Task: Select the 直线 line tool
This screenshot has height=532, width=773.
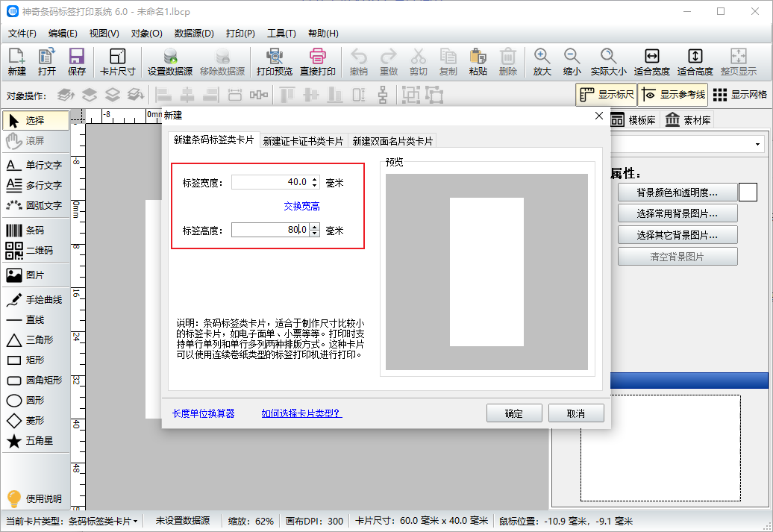Action: [x=36, y=320]
